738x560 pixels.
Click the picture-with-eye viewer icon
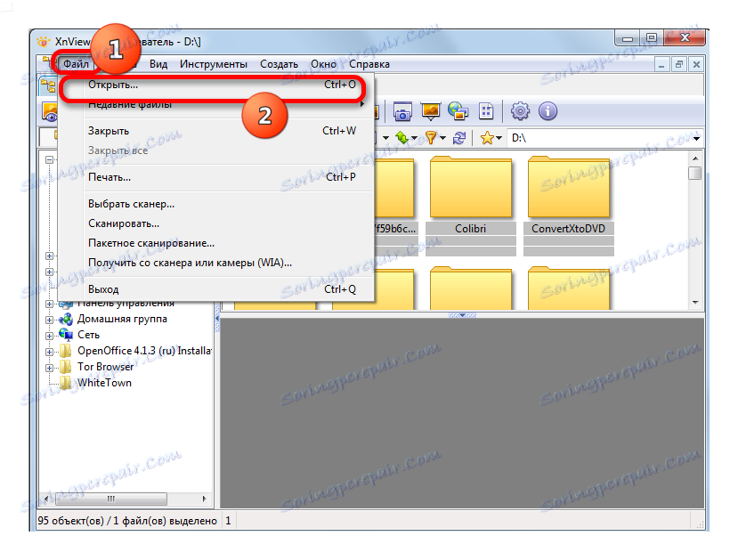(x=50, y=112)
